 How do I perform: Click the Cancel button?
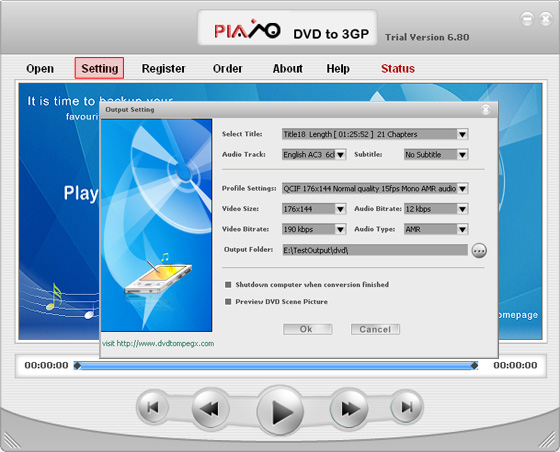click(x=375, y=329)
